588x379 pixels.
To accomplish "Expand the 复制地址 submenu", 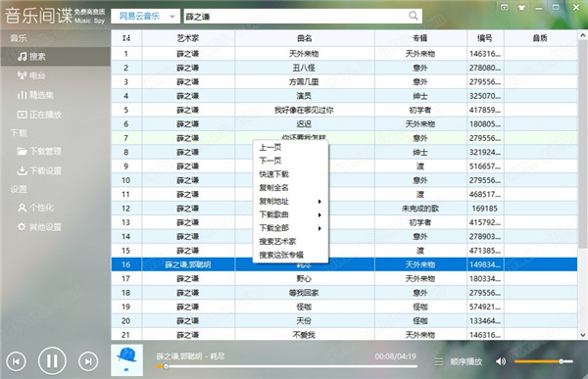I will point(291,202).
